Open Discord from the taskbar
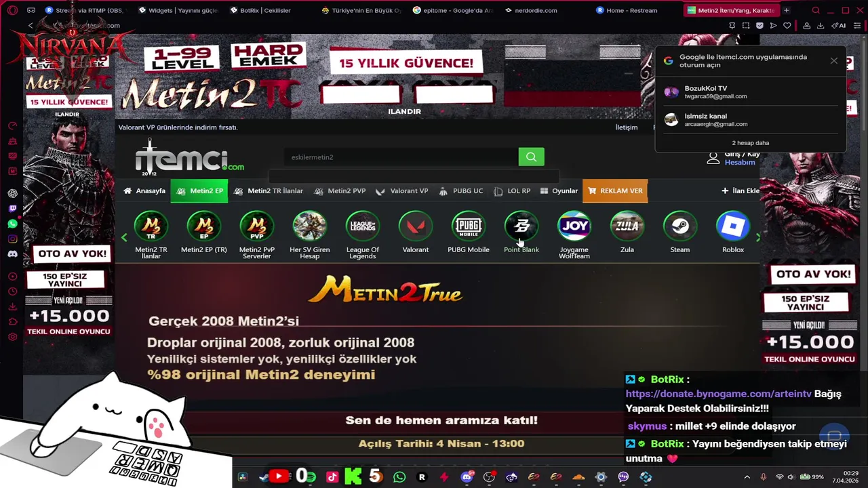The width and height of the screenshot is (868, 488). click(467, 477)
